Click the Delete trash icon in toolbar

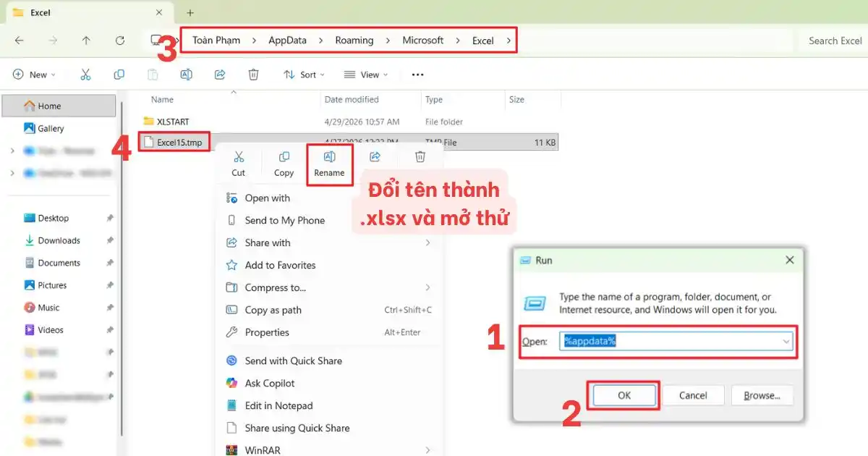253,75
